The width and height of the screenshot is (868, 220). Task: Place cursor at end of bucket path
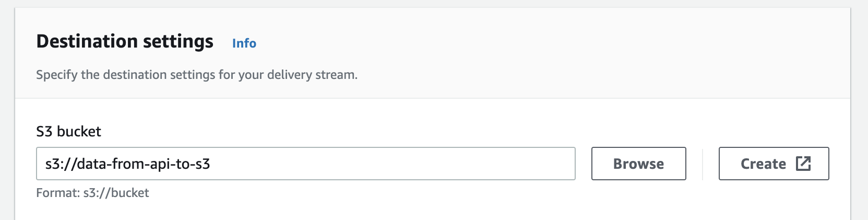tap(211, 164)
